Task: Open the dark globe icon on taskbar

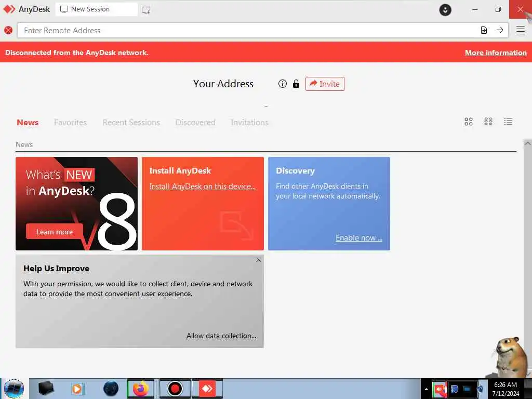Action: click(x=111, y=389)
